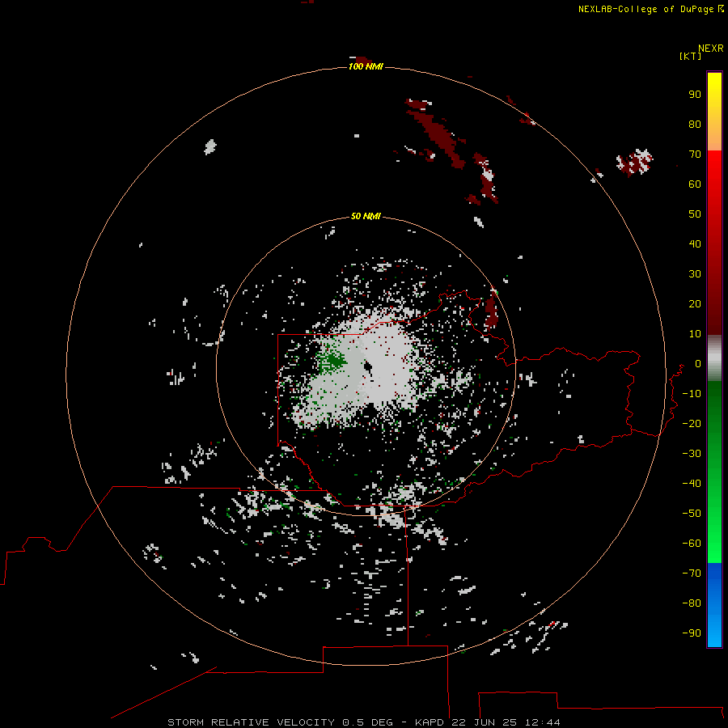
Task: Click the -50 value on the velocity scale
Action: 692,514
